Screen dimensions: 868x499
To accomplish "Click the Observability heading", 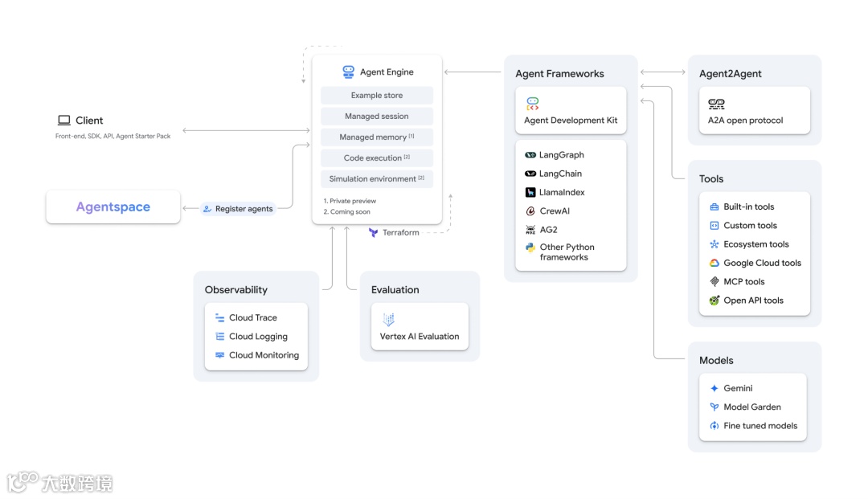I will click(235, 290).
